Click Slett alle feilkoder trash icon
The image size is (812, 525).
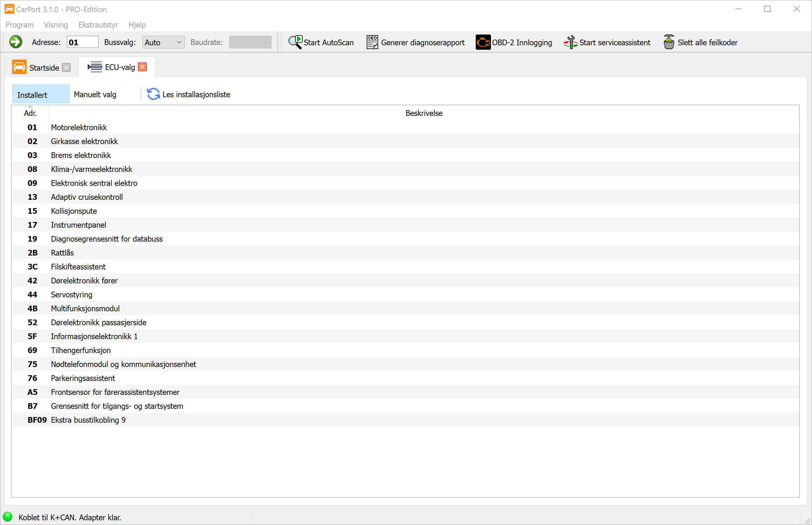(x=669, y=42)
